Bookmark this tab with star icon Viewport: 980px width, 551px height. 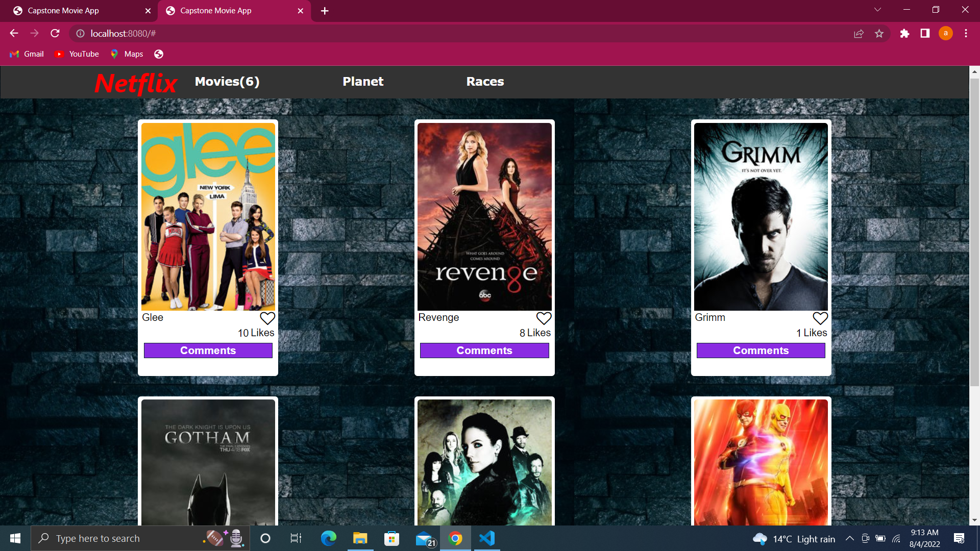click(879, 34)
